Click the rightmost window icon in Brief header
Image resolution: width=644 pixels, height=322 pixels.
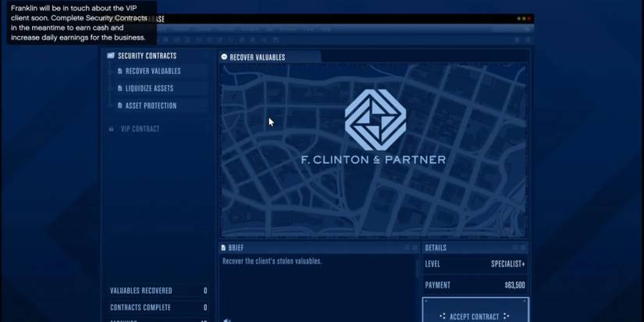click(415, 247)
